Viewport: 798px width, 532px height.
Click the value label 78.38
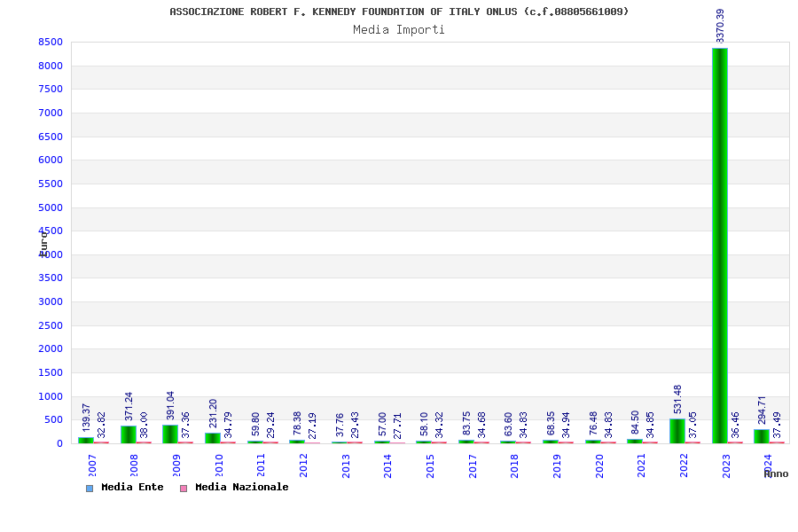[297, 424]
